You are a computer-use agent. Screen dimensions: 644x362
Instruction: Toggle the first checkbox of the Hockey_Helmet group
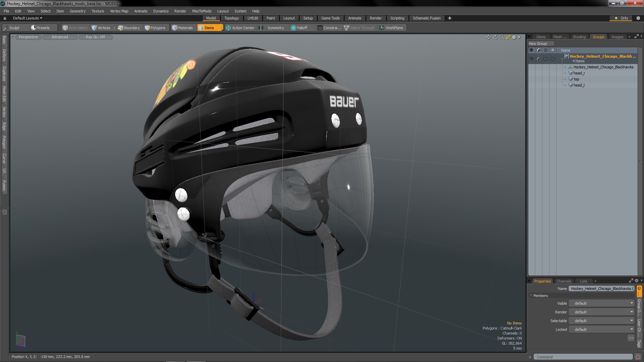coord(546,59)
